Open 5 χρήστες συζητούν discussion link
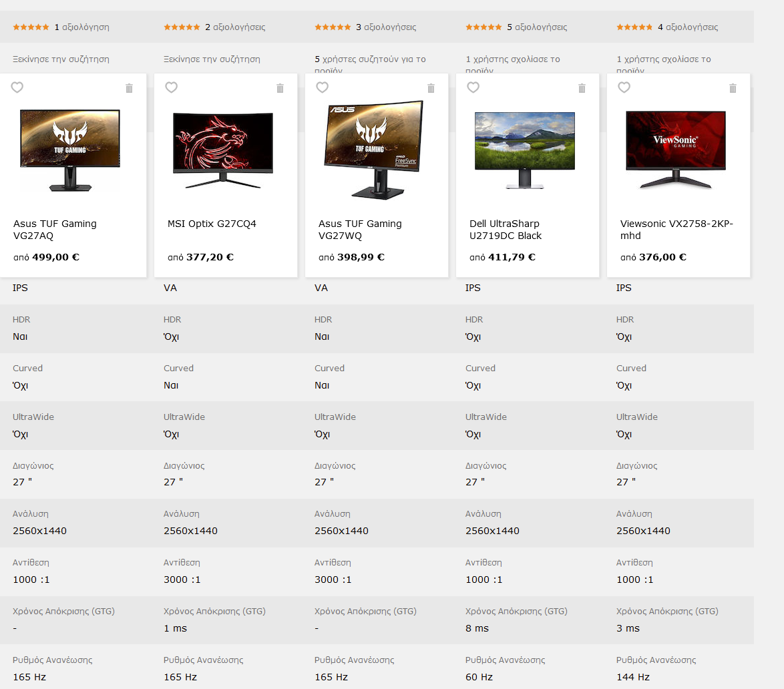Image resolution: width=784 pixels, height=689 pixels. (370, 63)
